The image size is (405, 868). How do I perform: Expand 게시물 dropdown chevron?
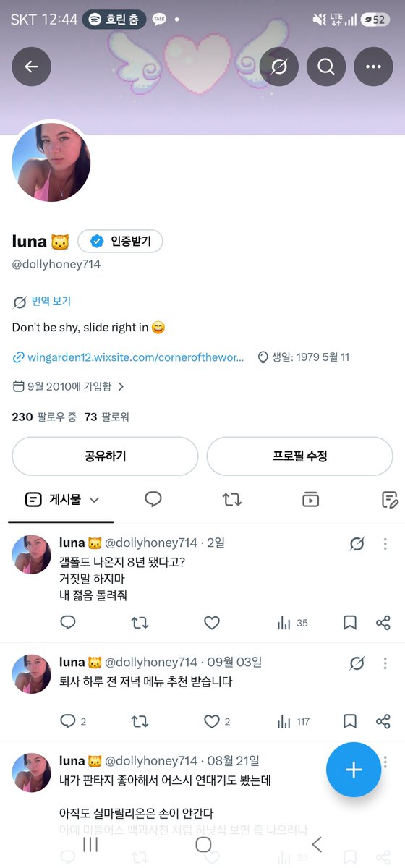[x=94, y=499]
